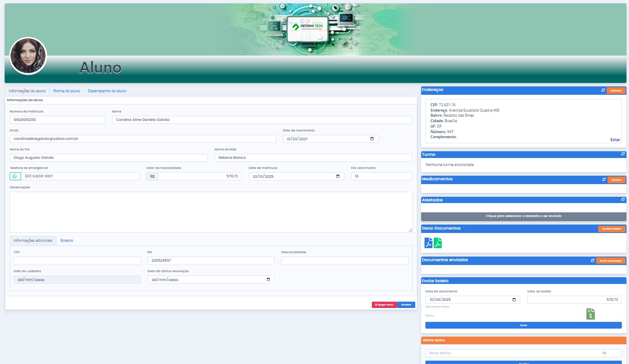This screenshot has width=629, height=364.
Task: Refresh the Documentos enviados list
Action: [593, 261]
